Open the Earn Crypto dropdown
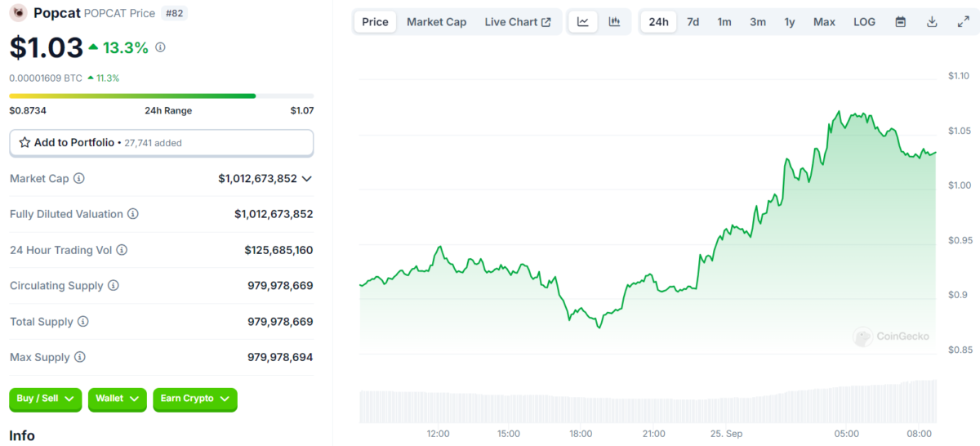 (x=195, y=399)
